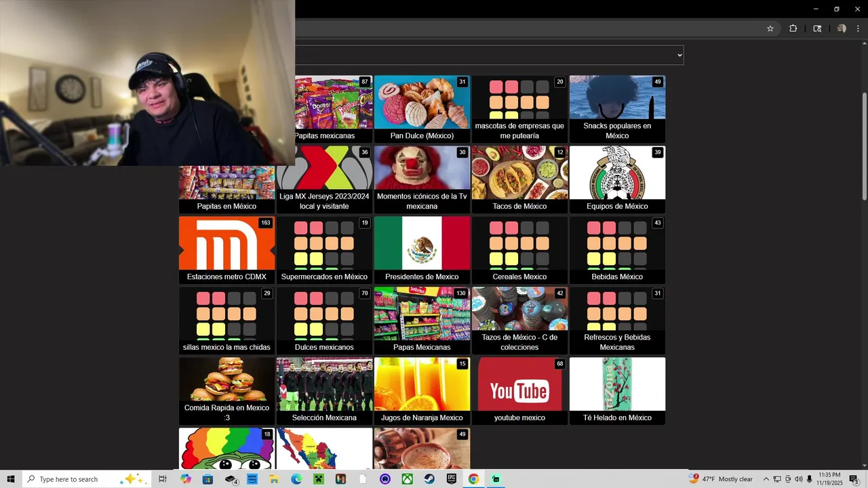The image size is (868, 488).
Task: Open the Dulces mexicanos template
Action: click(324, 320)
